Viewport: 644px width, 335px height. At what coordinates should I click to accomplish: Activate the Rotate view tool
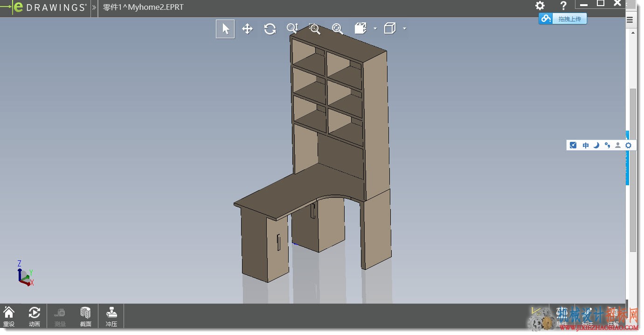(270, 29)
